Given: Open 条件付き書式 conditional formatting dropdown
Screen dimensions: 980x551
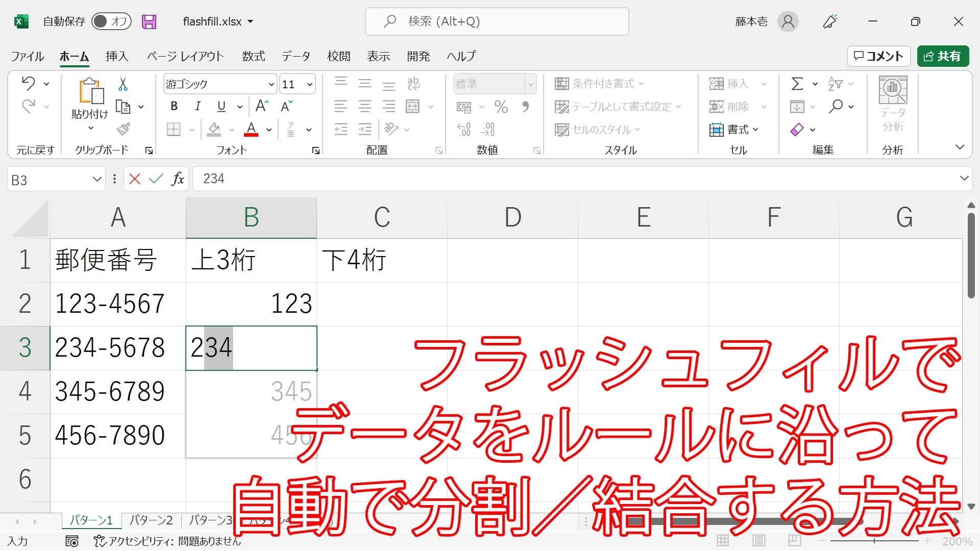Looking at the screenshot, I should point(599,84).
